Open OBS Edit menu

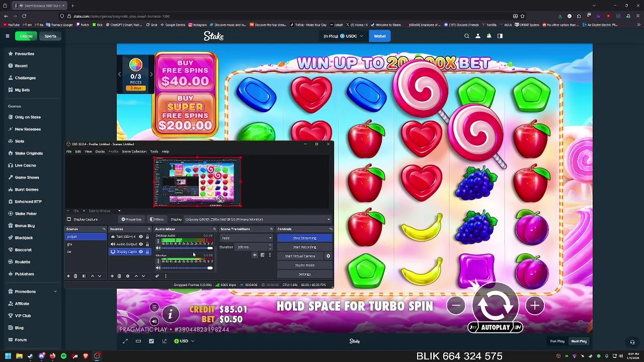[x=78, y=151]
